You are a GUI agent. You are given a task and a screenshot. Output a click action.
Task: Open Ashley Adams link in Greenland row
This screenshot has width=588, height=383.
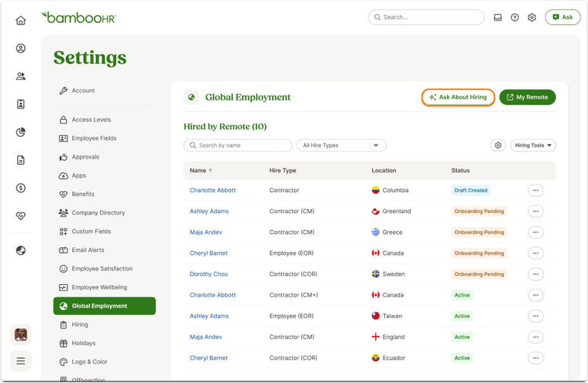209,211
